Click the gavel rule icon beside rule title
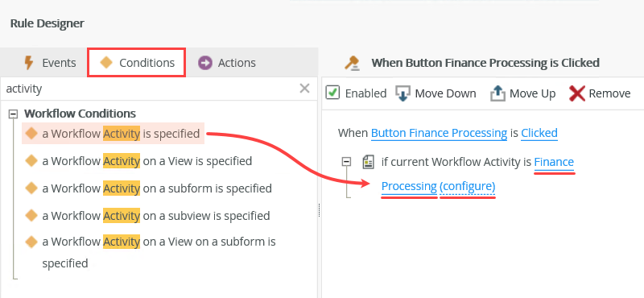The height and width of the screenshot is (298, 644). (353, 63)
